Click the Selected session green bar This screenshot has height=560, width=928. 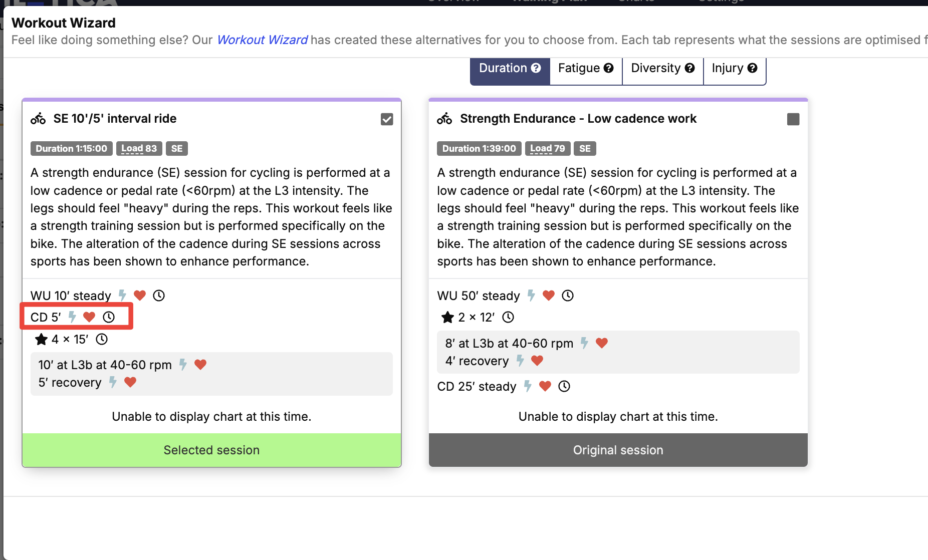(212, 450)
